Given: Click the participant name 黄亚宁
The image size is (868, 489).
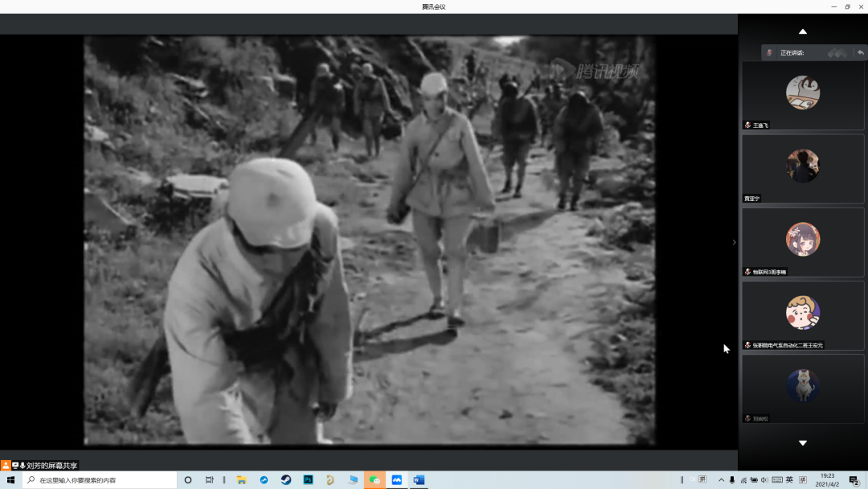Looking at the screenshot, I should [751, 199].
